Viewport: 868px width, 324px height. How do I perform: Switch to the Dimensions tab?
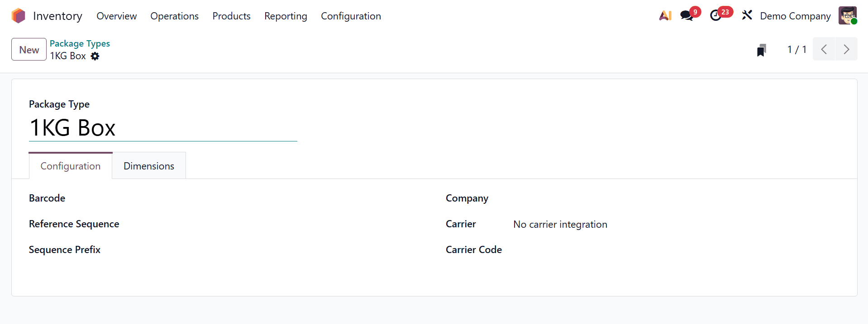149,166
